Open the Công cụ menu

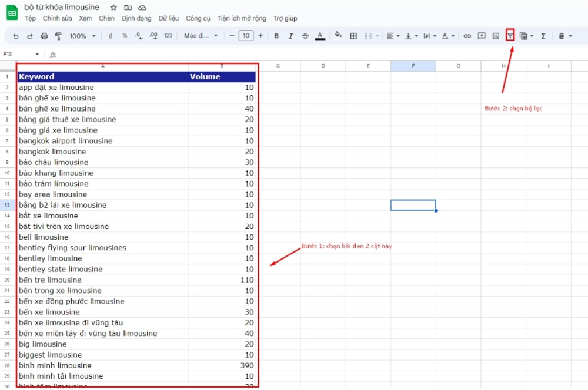198,18
